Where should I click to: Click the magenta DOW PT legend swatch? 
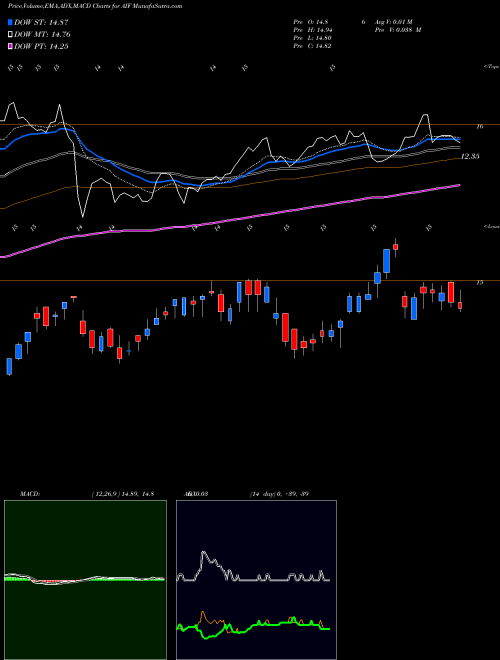coord(10,47)
